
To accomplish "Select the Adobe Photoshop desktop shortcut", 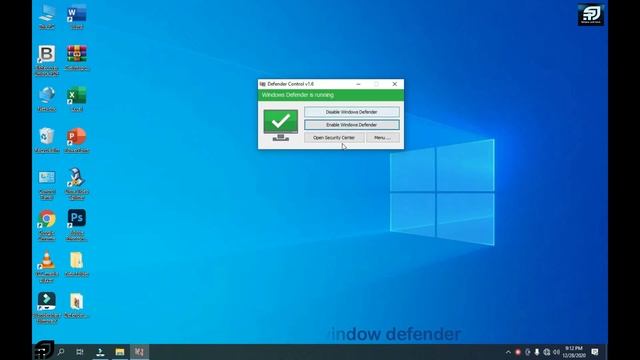I will pos(77,225).
